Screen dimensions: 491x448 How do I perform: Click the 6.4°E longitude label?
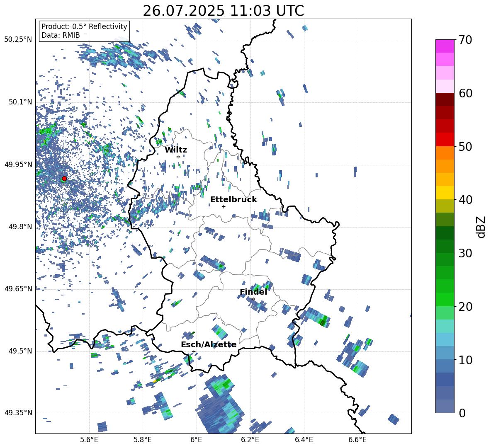click(304, 440)
